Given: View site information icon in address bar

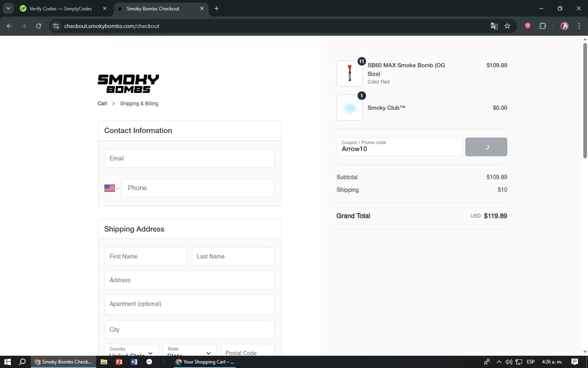Looking at the screenshot, I should [x=56, y=26].
